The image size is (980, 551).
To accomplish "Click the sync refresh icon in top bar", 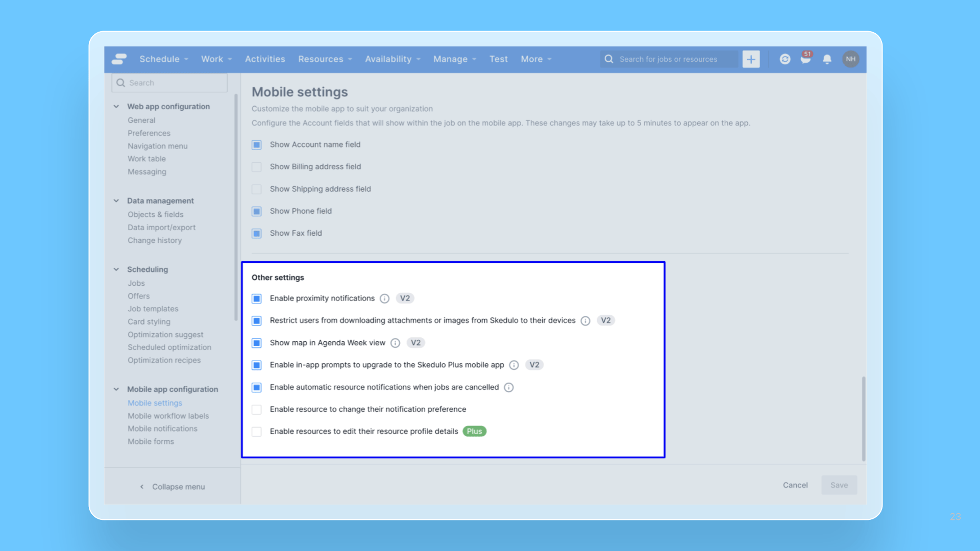I will [x=785, y=59].
